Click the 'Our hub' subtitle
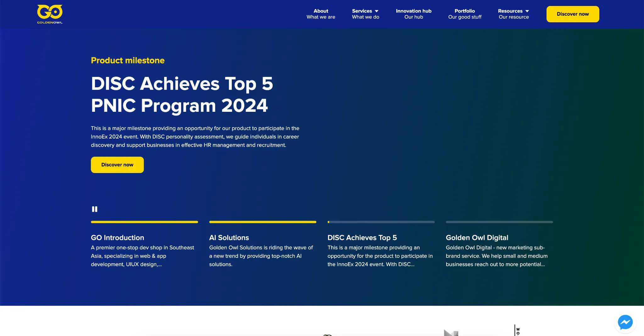This screenshot has height=336, width=644. click(414, 17)
